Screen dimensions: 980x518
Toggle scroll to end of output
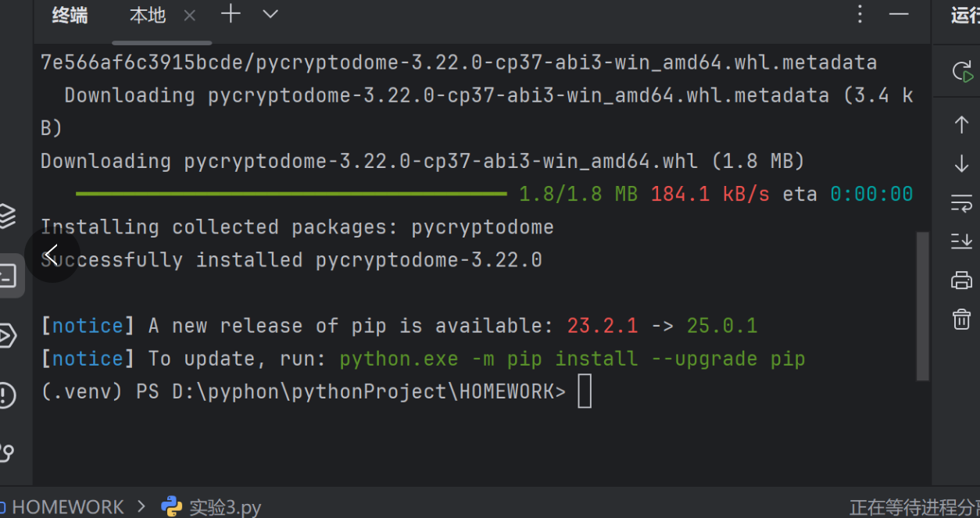tap(962, 241)
